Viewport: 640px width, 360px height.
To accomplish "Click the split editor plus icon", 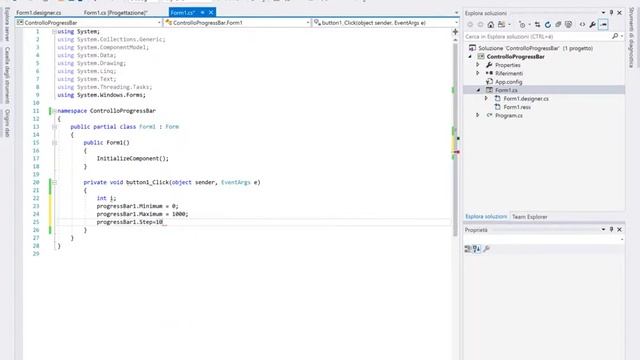I will click(455, 32).
